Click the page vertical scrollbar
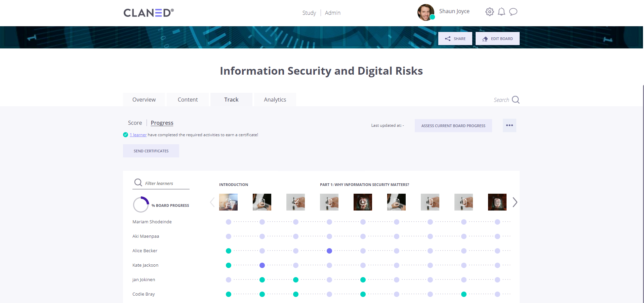Screen dimensions: 644x303 tap(643, 194)
